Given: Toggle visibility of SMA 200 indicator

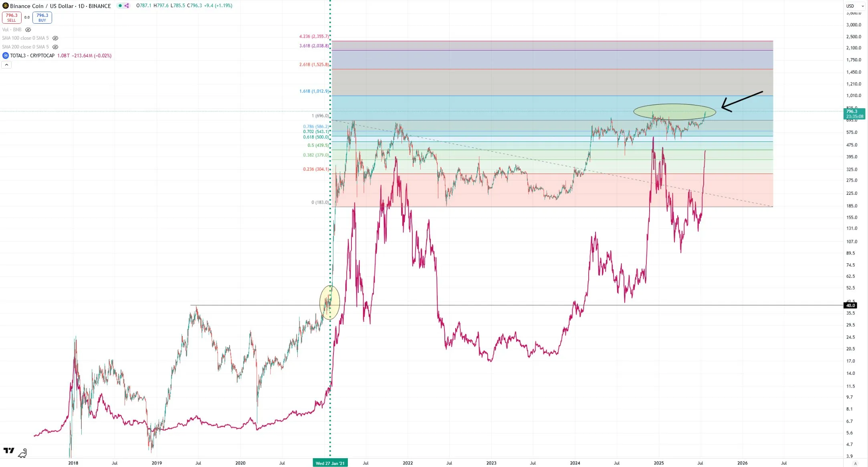Looking at the screenshot, I should pos(55,47).
